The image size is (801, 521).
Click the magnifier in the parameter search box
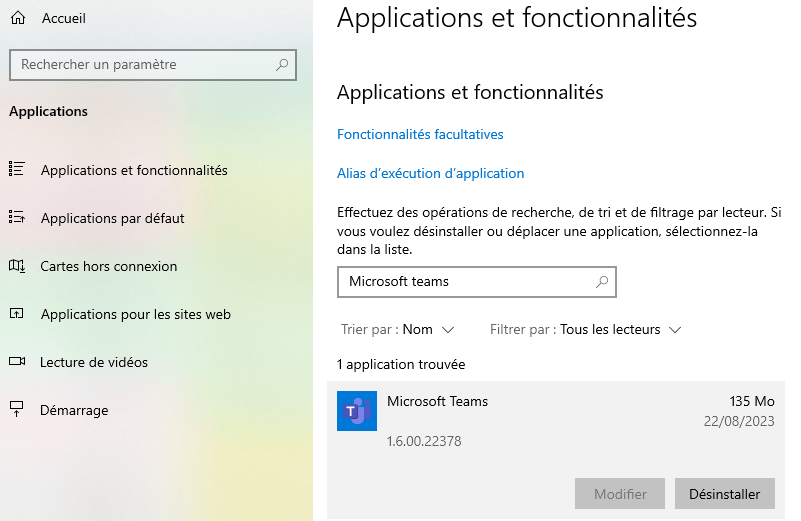tap(283, 65)
